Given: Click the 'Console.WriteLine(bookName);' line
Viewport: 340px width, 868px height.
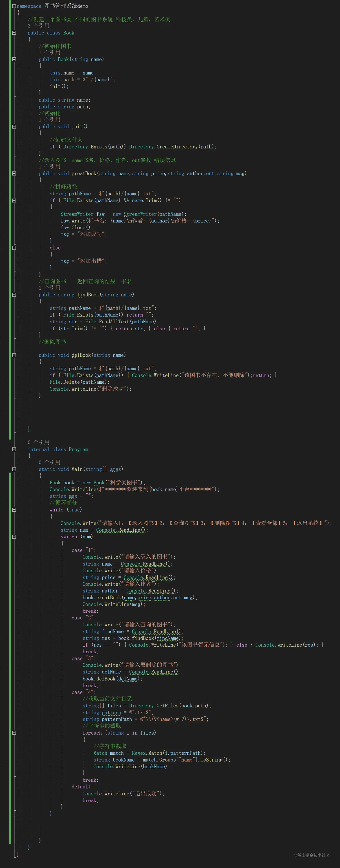Looking at the screenshot, I should click(x=132, y=767).
